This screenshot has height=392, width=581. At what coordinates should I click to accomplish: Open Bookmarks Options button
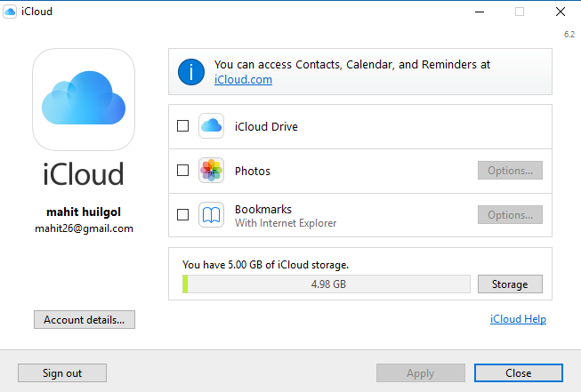[509, 214]
